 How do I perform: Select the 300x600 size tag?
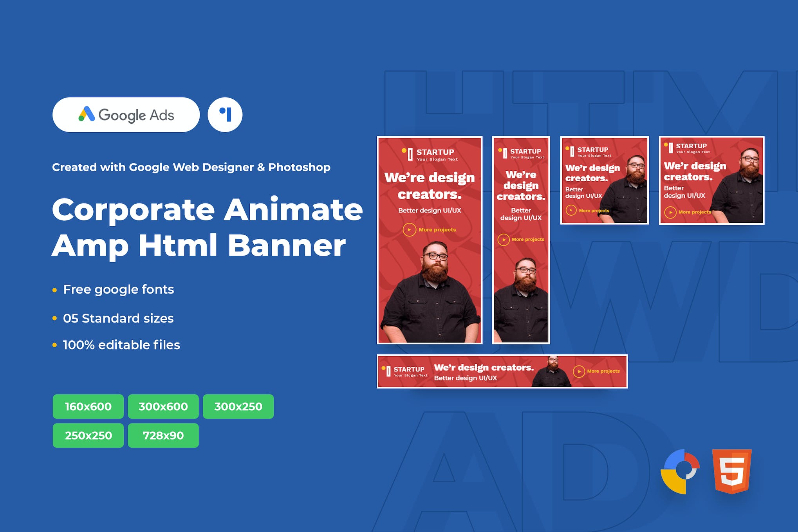(x=163, y=406)
